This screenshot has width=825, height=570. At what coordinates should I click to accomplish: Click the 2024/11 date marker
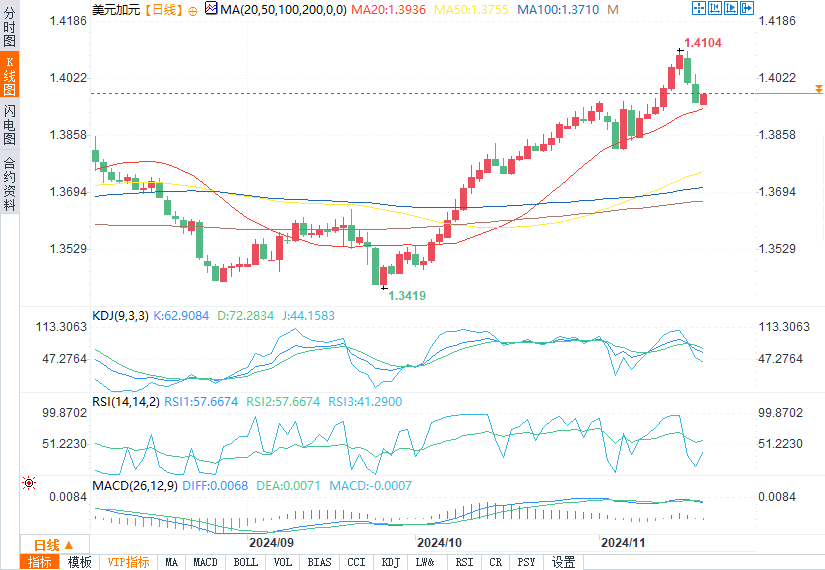pos(623,543)
